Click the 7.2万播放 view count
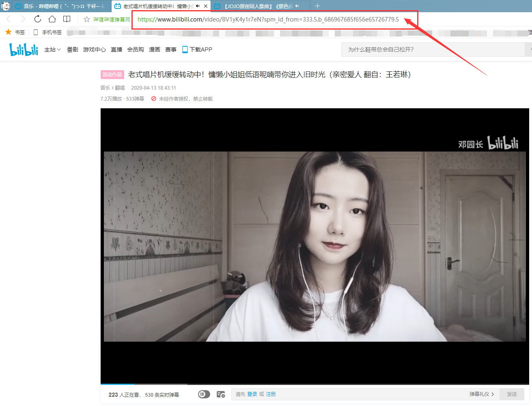This screenshot has width=532, height=406. pos(112,99)
